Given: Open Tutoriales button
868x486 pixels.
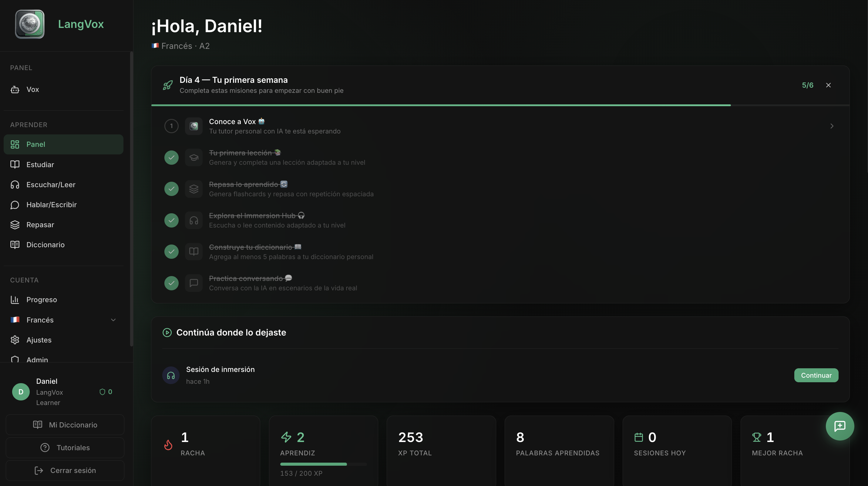Looking at the screenshot, I should [65, 447].
